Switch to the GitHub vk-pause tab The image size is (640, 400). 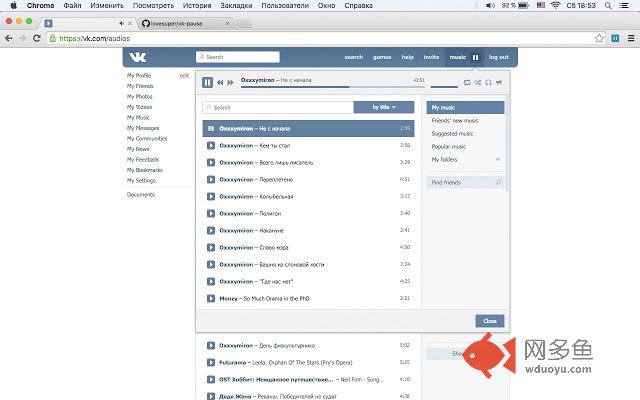click(187, 24)
